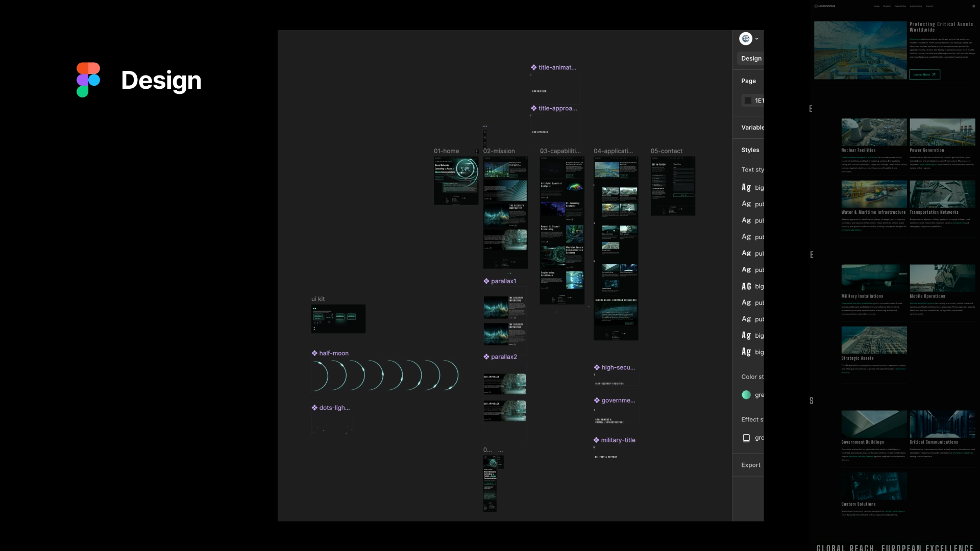Click the parallax2 component icon
Viewport: 980px width, 551px height.
click(x=486, y=357)
